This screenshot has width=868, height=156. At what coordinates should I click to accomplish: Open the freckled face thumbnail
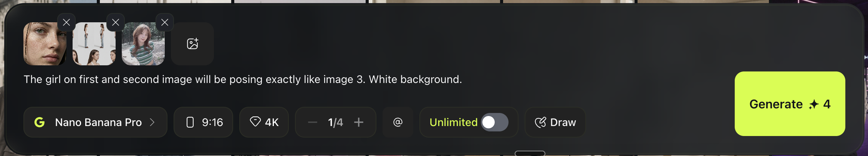point(45,44)
